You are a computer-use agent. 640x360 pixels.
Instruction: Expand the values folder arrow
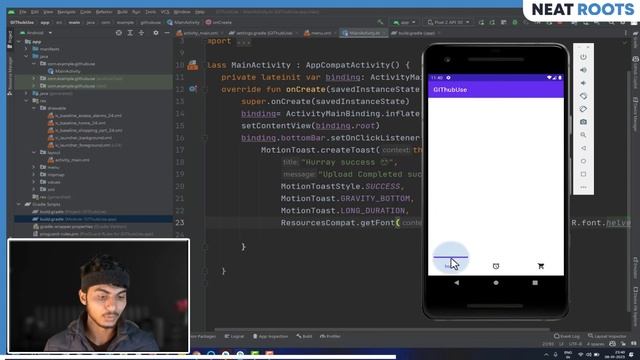(34, 182)
